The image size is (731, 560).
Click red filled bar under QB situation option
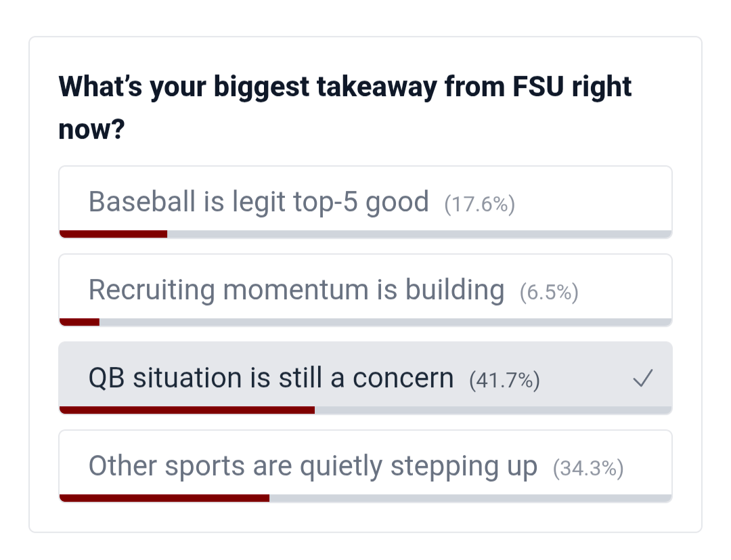coord(187,410)
